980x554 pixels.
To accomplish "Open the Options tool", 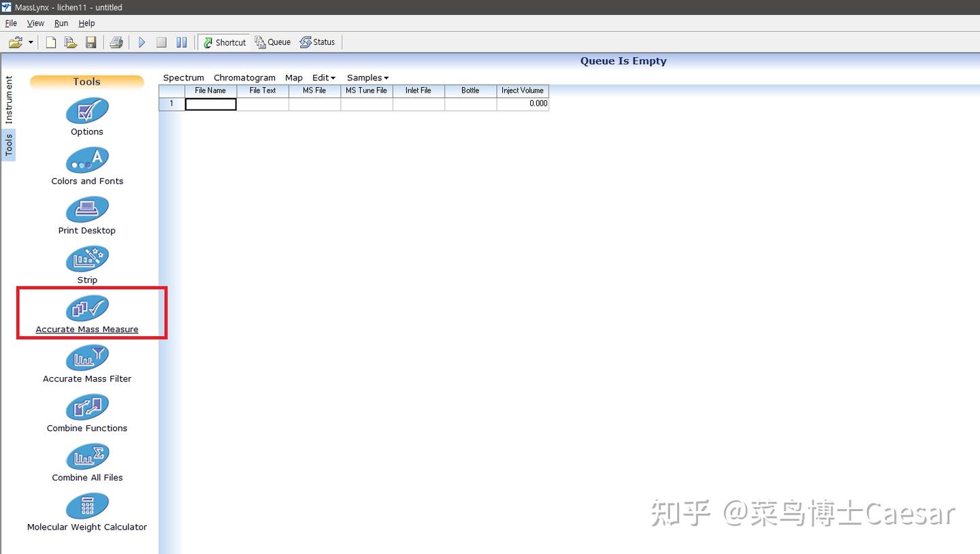I will tap(86, 112).
